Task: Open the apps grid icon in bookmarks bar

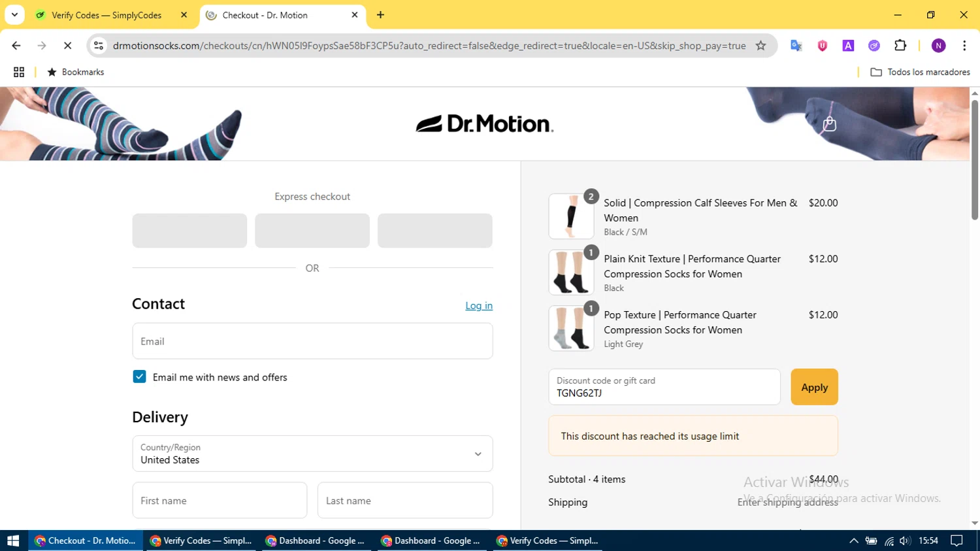Action: click(x=19, y=72)
